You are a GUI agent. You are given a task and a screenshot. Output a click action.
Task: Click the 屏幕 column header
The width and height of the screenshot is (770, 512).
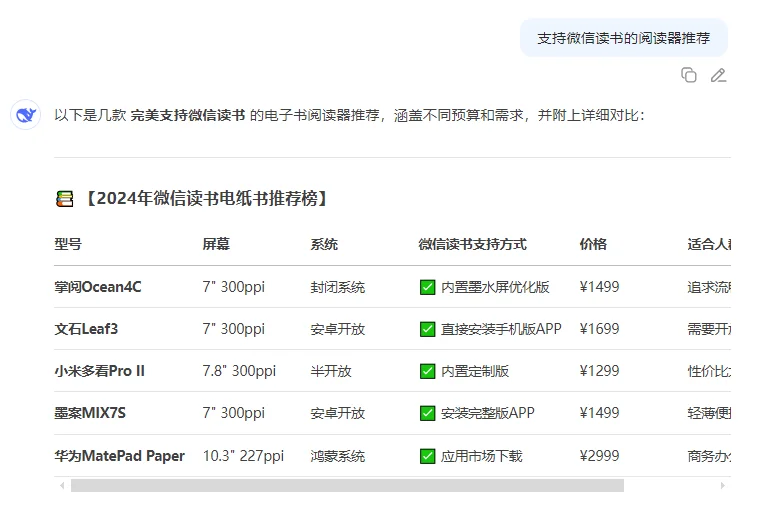pos(216,244)
